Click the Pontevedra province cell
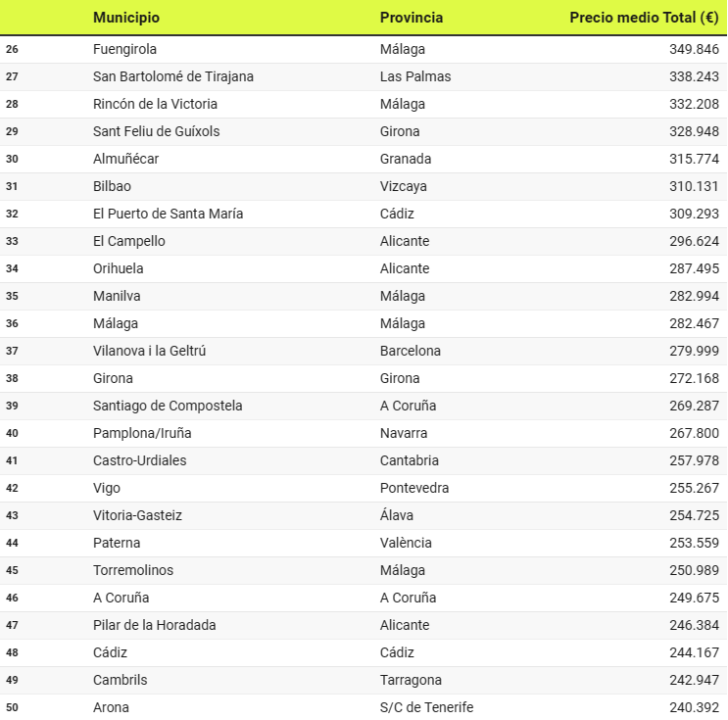This screenshot has width=728, height=720. [414, 488]
